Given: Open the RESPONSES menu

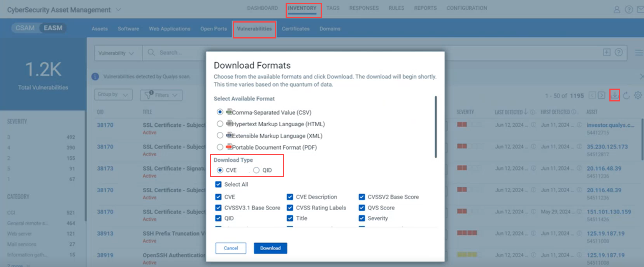Looking at the screenshot, I should pos(364,8).
